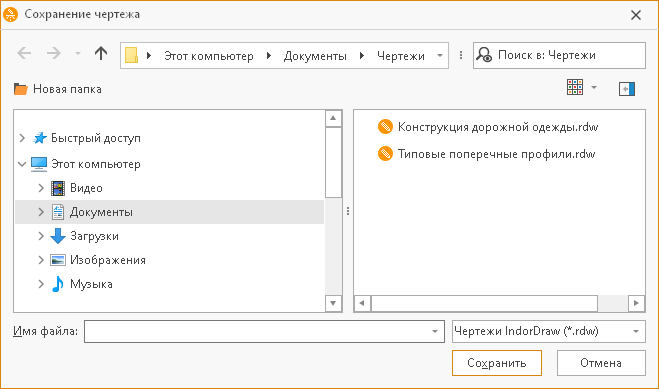Click the file list horizontal scrollbar right arrow

pyautogui.click(x=636, y=303)
